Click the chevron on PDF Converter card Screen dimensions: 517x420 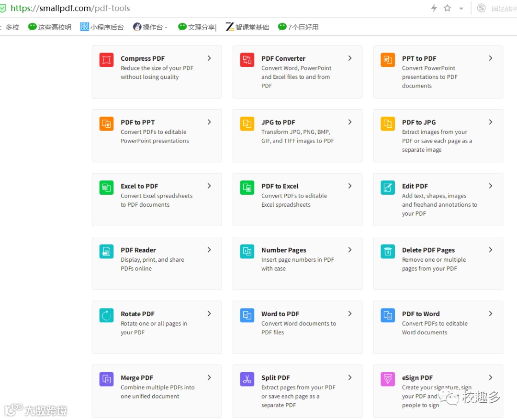(x=350, y=58)
